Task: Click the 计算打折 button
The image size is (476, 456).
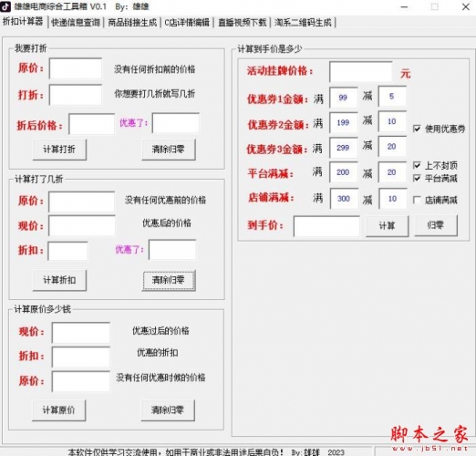Action: (x=59, y=150)
